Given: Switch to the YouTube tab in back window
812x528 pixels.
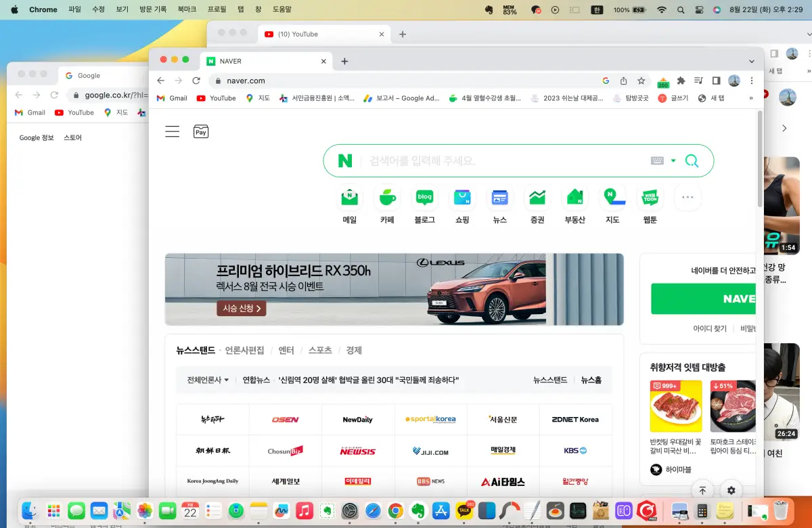Looking at the screenshot, I should click(x=325, y=34).
